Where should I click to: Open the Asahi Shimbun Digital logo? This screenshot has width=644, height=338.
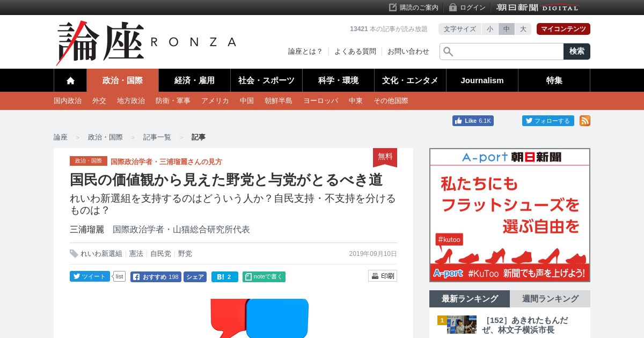pyautogui.click(x=538, y=8)
